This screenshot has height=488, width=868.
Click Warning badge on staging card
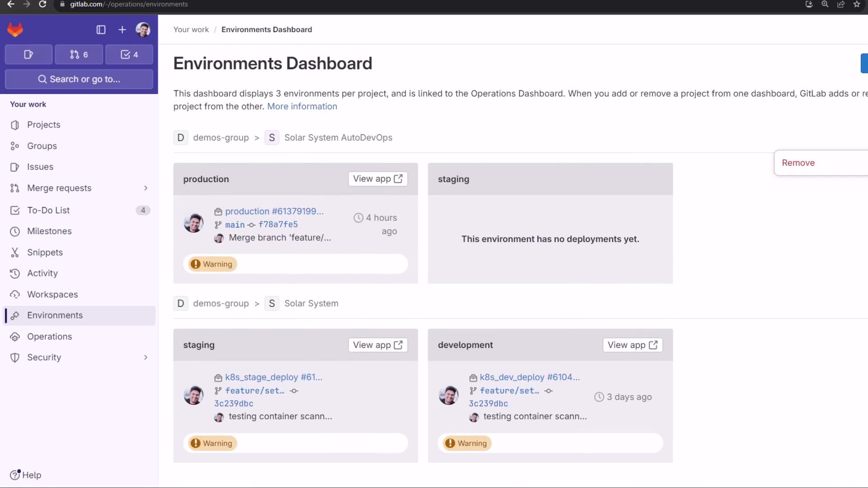pos(212,444)
